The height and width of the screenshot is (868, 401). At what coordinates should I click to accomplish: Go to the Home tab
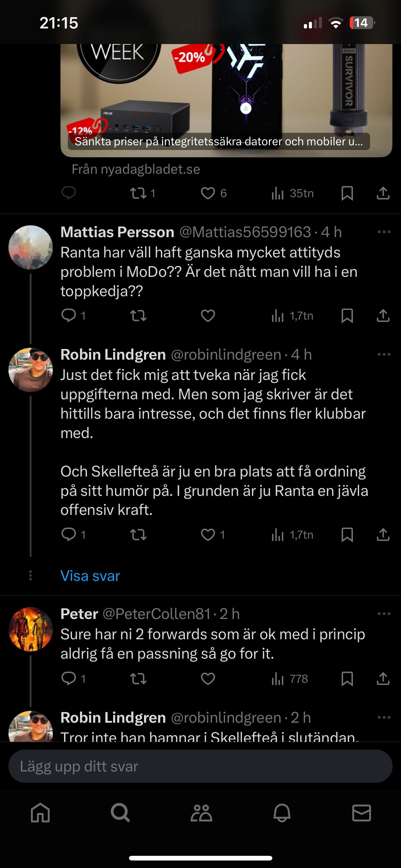pos(40,813)
